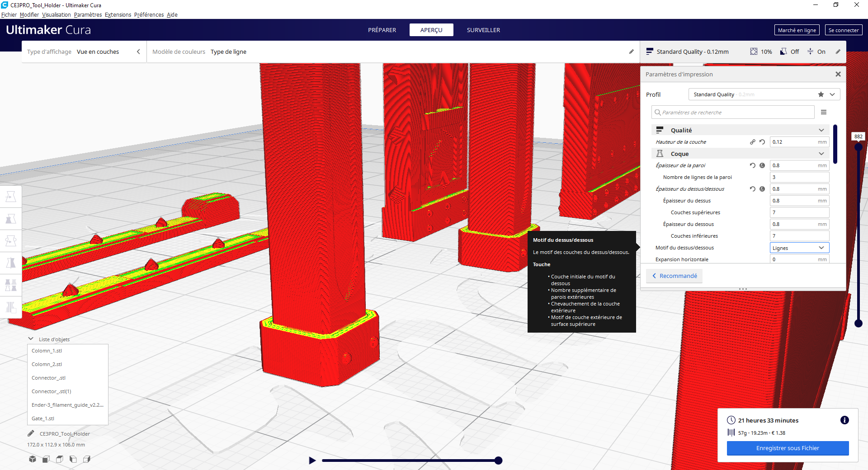The width and height of the screenshot is (868, 470).
Task: Switch to the SURVEILLER stage
Action: 483,30
